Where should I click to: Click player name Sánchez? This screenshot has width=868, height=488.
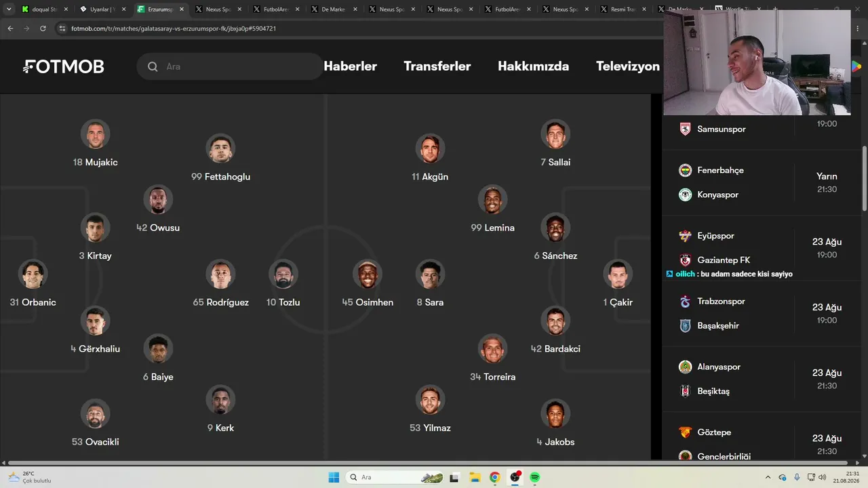click(559, 256)
